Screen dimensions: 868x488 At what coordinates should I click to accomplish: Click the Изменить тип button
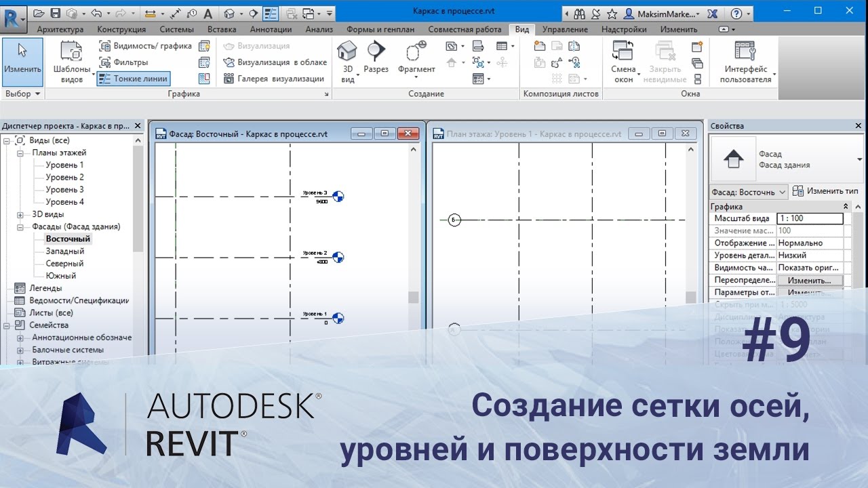click(827, 192)
